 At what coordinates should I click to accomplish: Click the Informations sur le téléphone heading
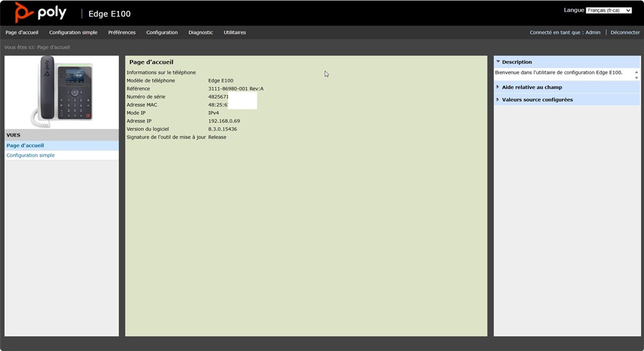pos(161,72)
